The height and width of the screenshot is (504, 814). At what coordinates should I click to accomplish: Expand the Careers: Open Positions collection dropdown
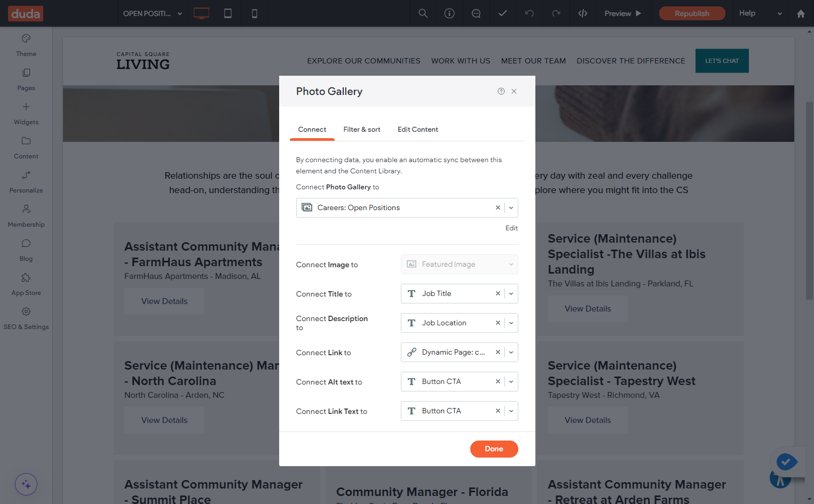point(511,208)
